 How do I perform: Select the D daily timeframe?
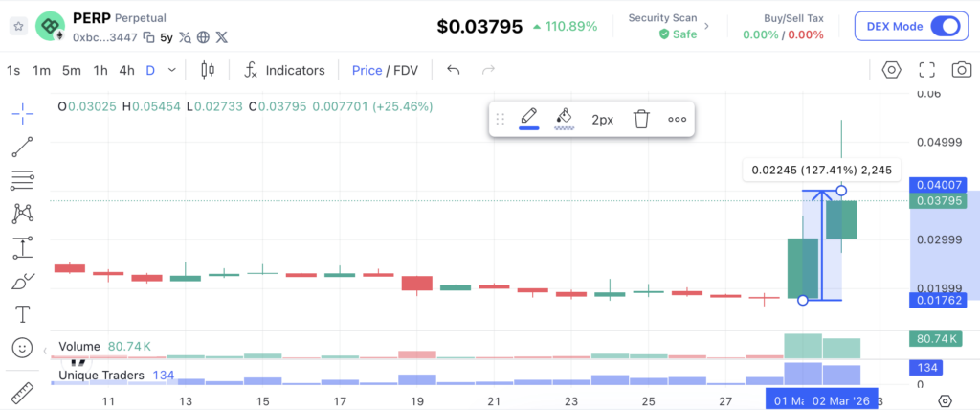pos(150,71)
